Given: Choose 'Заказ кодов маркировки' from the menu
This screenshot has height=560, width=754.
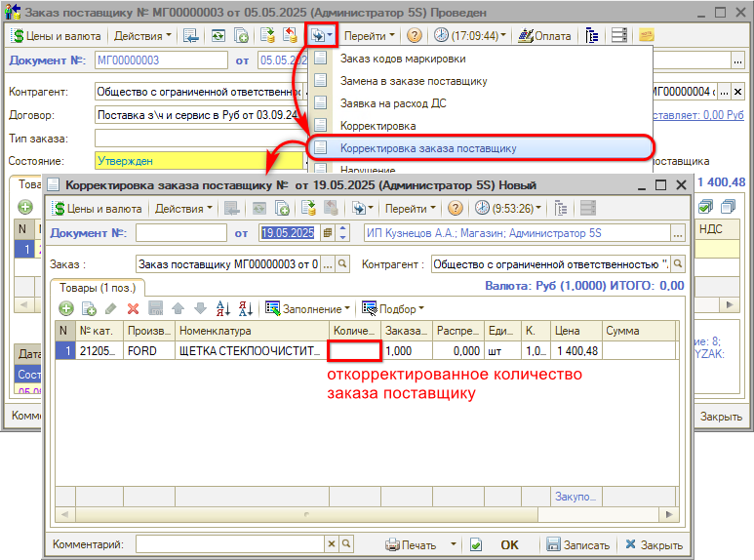Looking at the screenshot, I should point(401,58).
